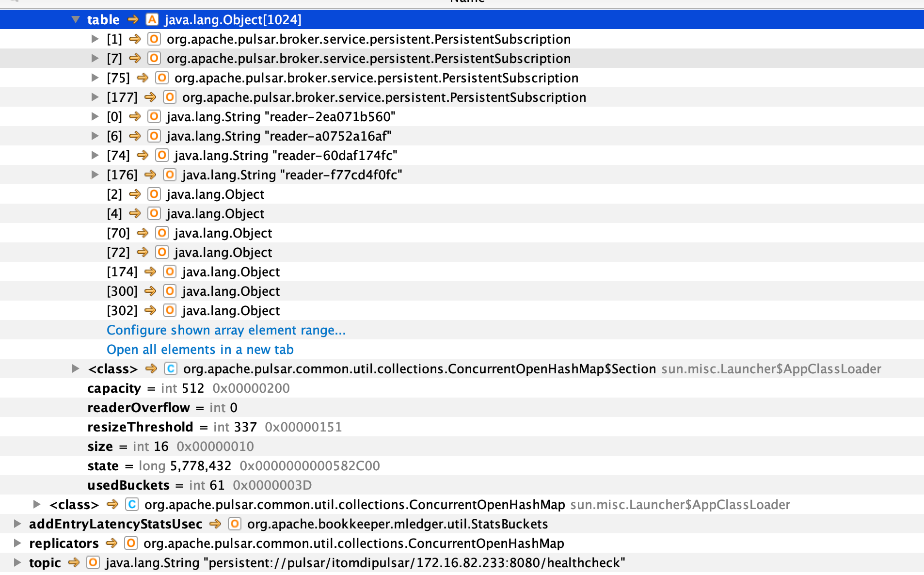
Task: Select the capacity = int 512 row
Action: (x=462, y=388)
